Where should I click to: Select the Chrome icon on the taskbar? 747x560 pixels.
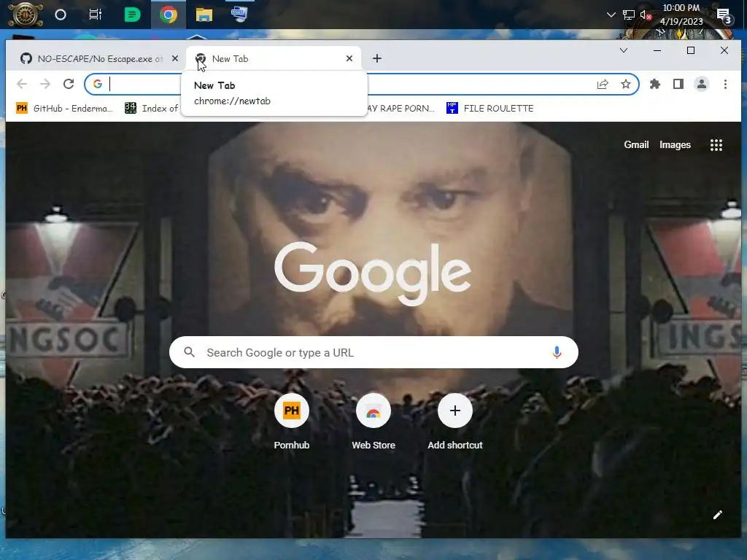click(169, 15)
